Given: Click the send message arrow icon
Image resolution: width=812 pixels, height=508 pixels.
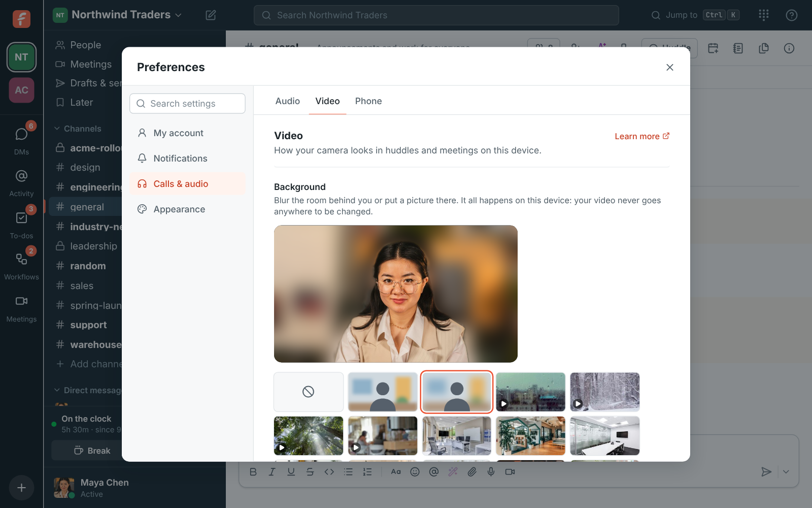Looking at the screenshot, I should tap(766, 472).
